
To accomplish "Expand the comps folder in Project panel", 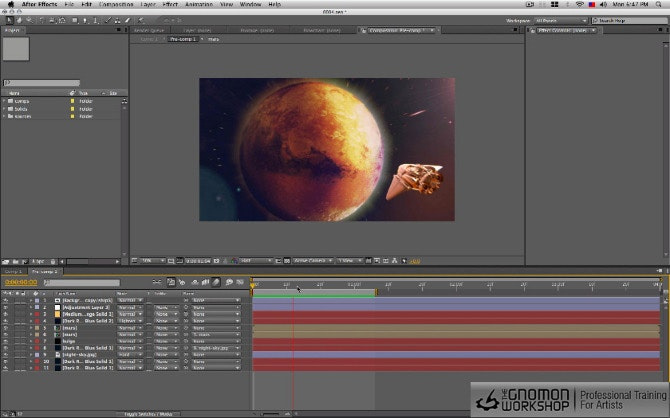I will (4, 101).
